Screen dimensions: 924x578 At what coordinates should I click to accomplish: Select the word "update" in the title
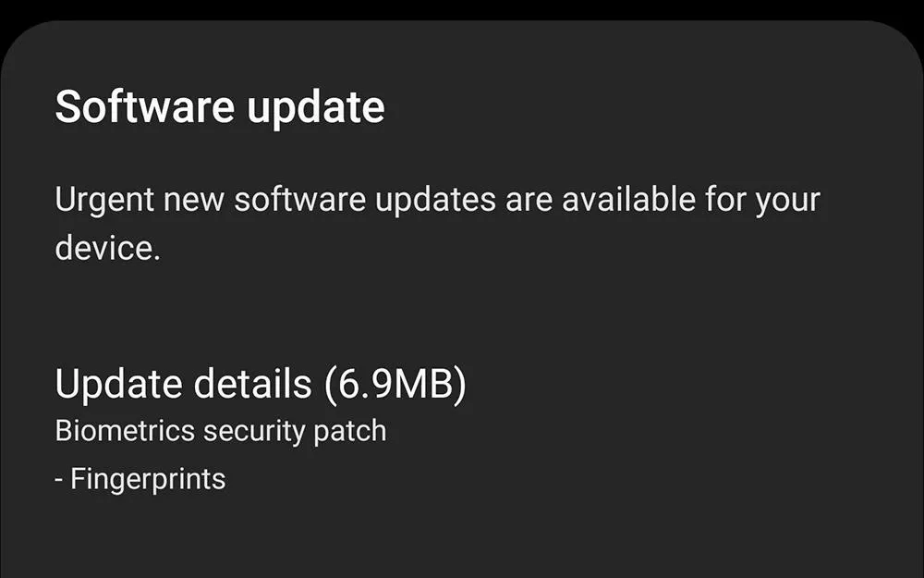316,109
